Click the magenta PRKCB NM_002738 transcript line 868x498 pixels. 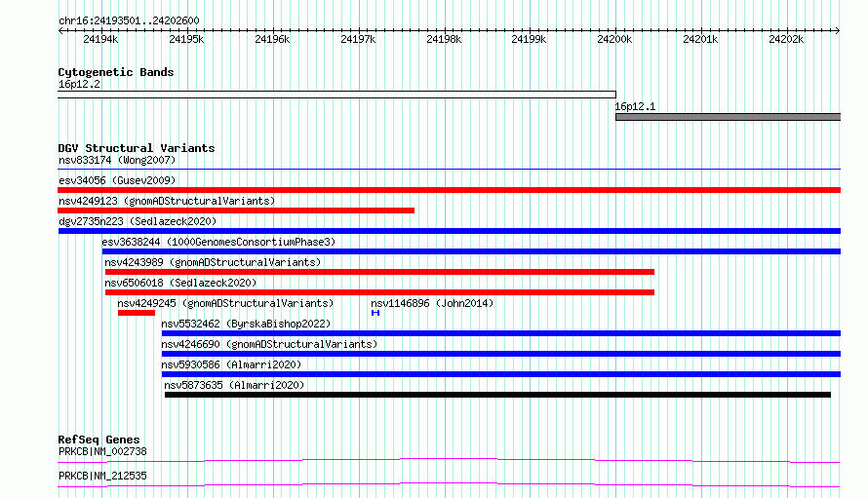tap(449, 460)
